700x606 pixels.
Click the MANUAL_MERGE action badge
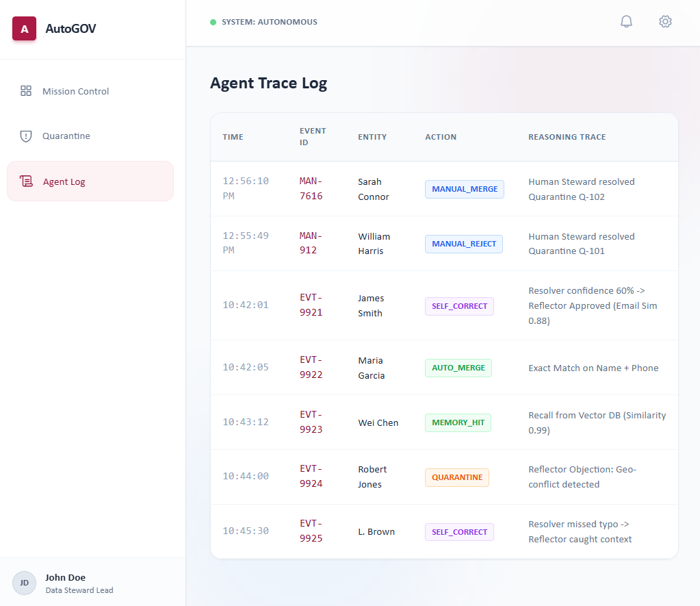(x=464, y=189)
